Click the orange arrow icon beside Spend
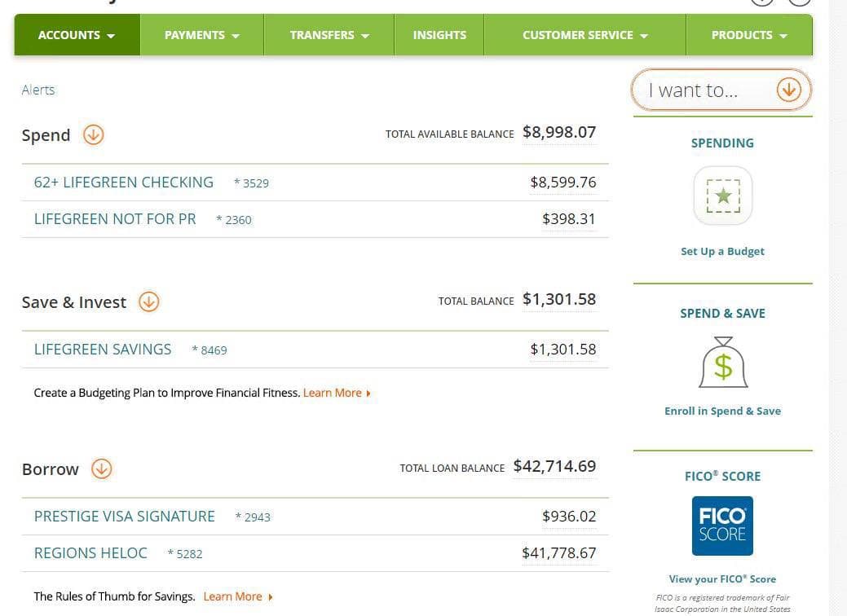 (x=94, y=135)
